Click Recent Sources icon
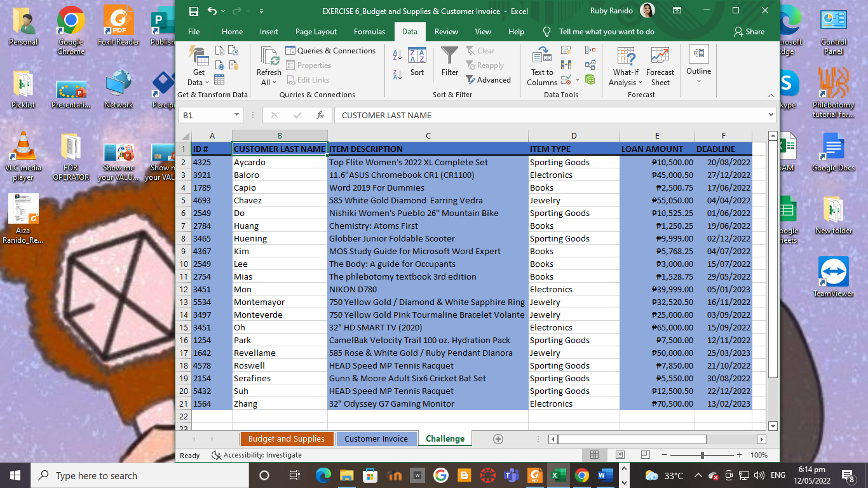 pos(233,51)
